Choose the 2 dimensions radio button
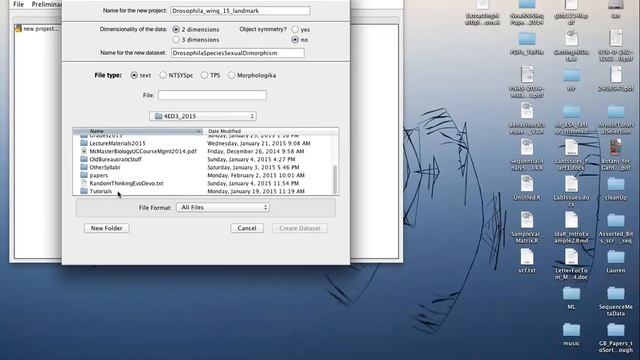This screenshot has width=640, height=360. pyautogui.click(x=176, y=29)
